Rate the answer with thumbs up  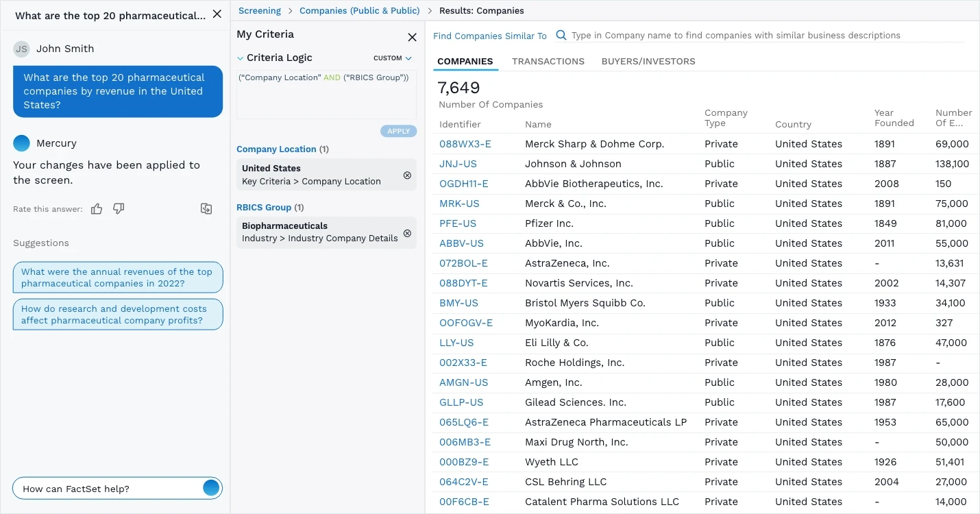[x=96, y=209]
